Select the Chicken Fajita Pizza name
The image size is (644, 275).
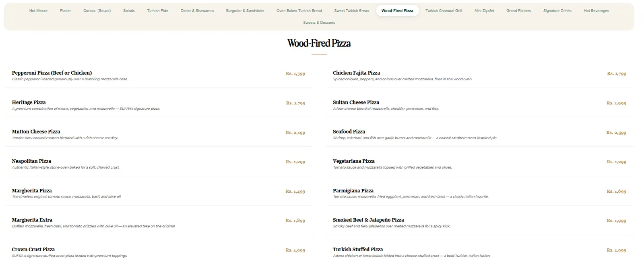tap(356, 73)
